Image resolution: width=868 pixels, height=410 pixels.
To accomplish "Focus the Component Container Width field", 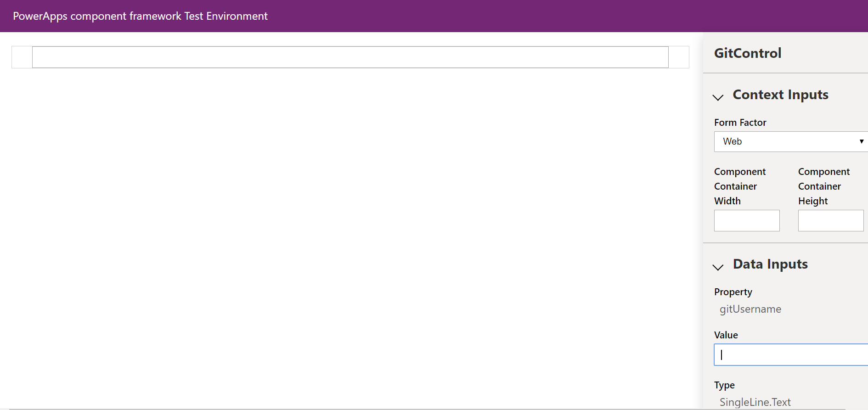I will (747, 220).
